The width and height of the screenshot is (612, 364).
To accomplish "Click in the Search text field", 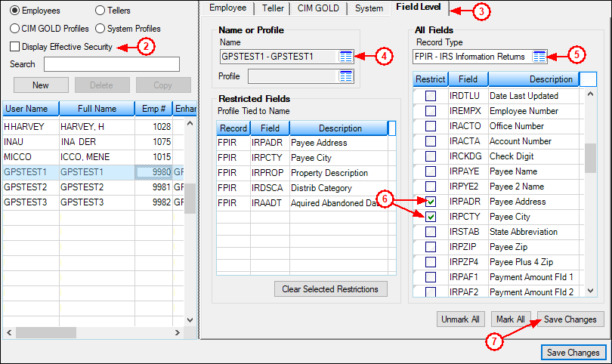I will pyautogui.click(x=111, y=64).
